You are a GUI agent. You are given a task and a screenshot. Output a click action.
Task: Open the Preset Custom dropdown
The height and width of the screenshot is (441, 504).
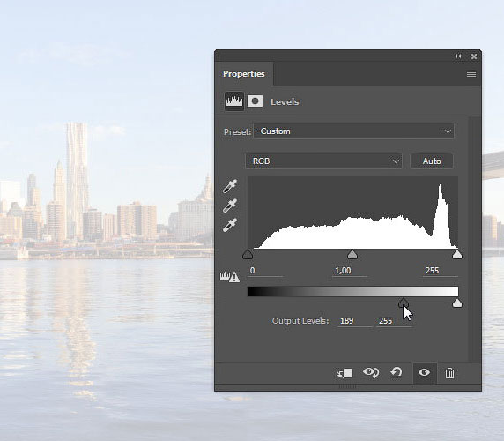(353, 131)
